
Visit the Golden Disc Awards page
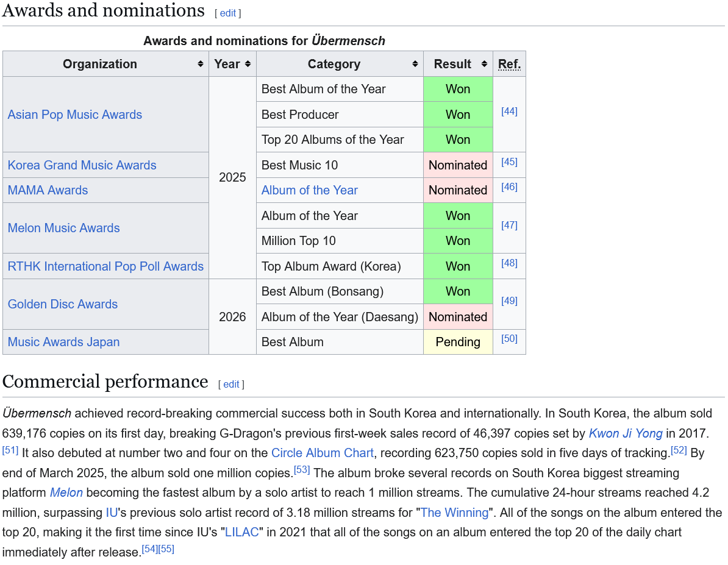point(63,304)
